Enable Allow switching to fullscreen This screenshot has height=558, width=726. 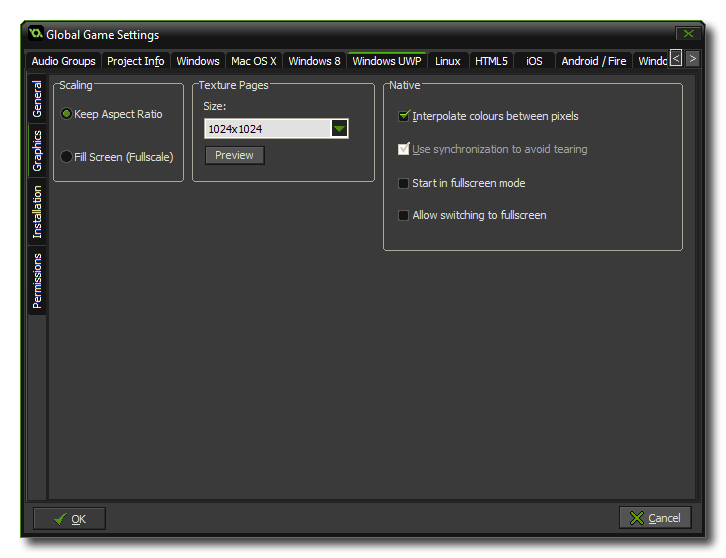click(x=404, y=215)
